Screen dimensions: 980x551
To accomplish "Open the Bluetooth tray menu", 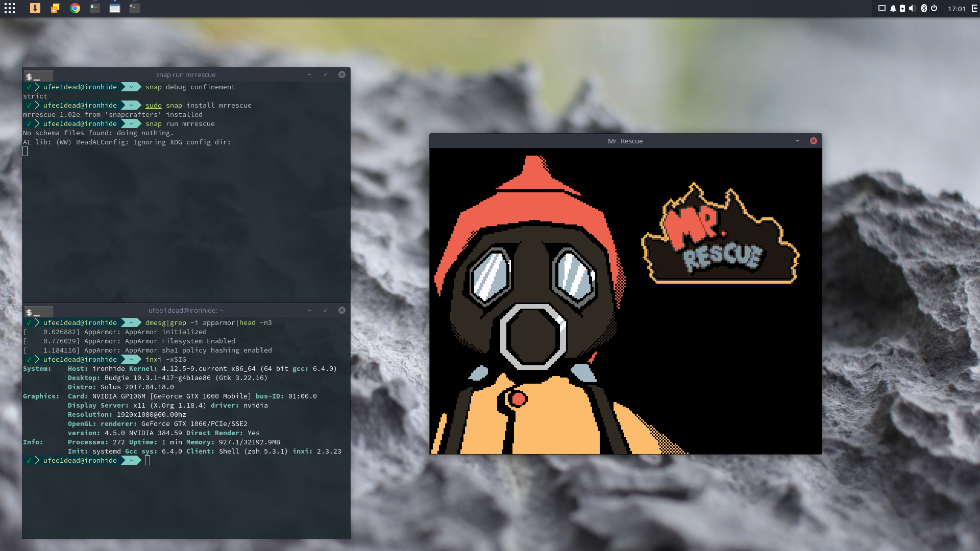I will [924, 8].
